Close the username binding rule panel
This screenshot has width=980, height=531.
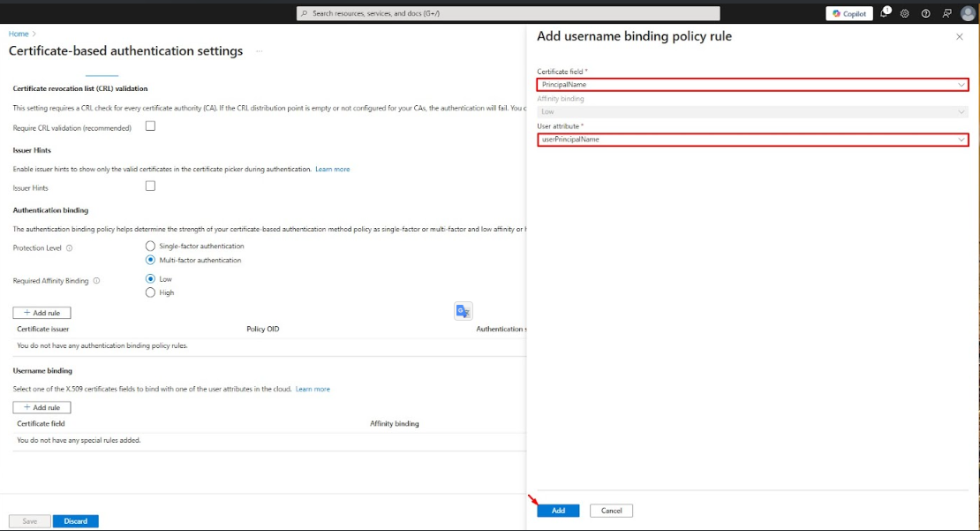click(x=960, y=37)
